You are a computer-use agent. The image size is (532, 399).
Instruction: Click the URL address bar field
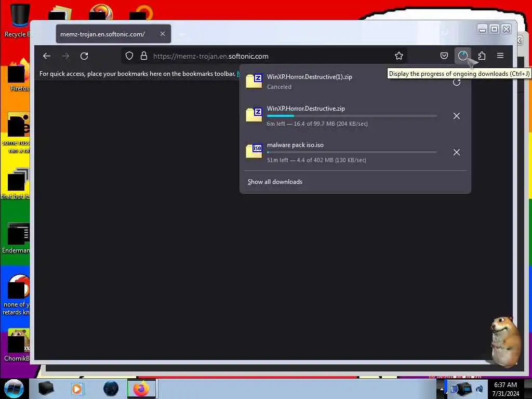[264, 56]
